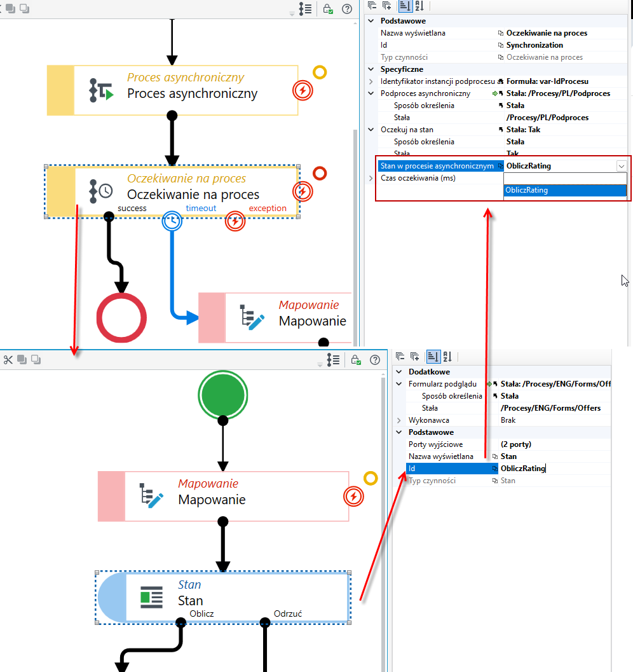Viewport: 633px width, 672px height.
Task: Select the red end event circle
Action: point(121,318)
